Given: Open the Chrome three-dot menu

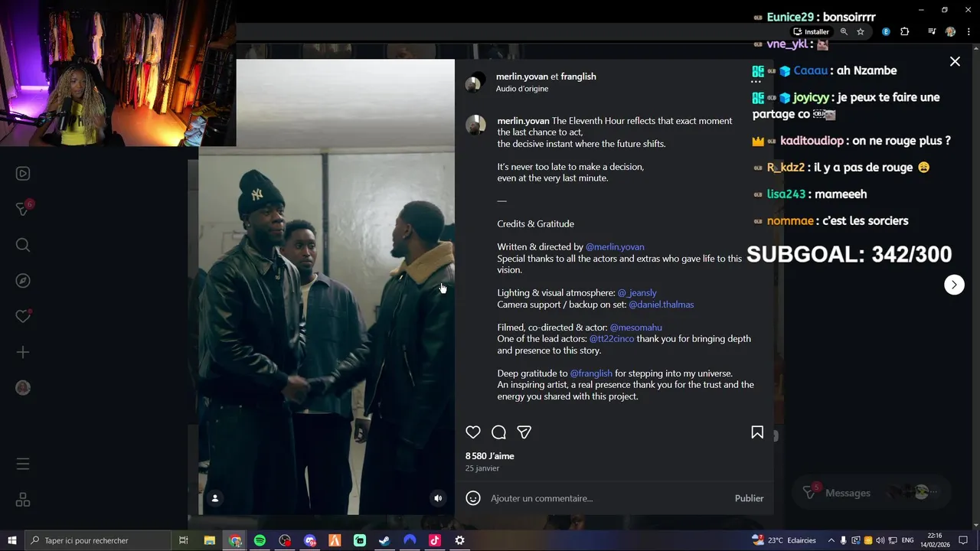Looking at the screenshot, I should tap(969, 31).
